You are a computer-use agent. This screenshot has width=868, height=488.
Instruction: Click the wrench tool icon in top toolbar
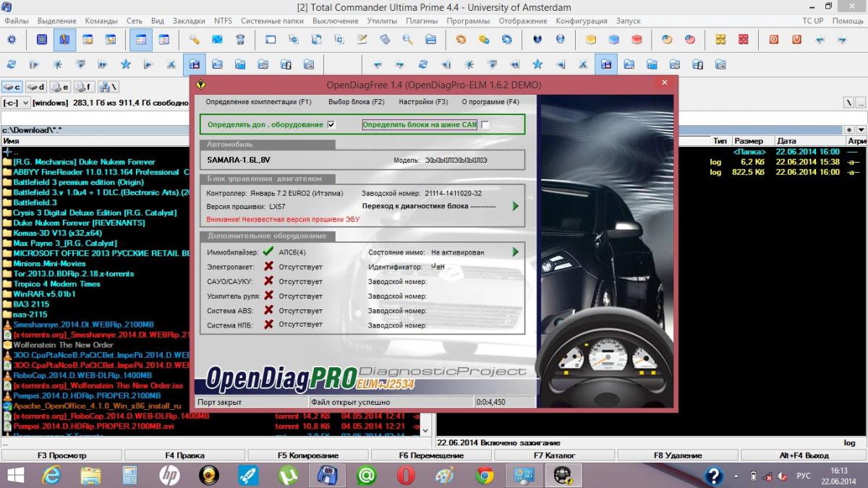[194, 40]
